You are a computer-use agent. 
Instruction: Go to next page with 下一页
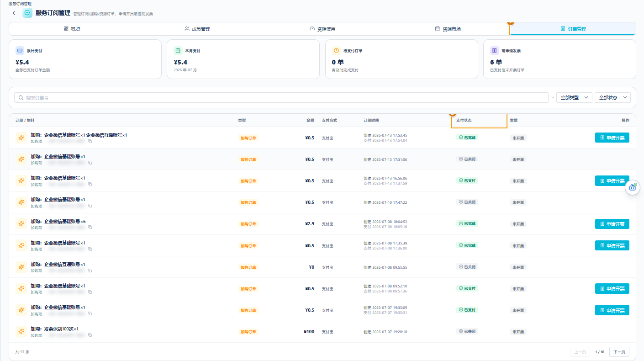(x=619, y=352)
